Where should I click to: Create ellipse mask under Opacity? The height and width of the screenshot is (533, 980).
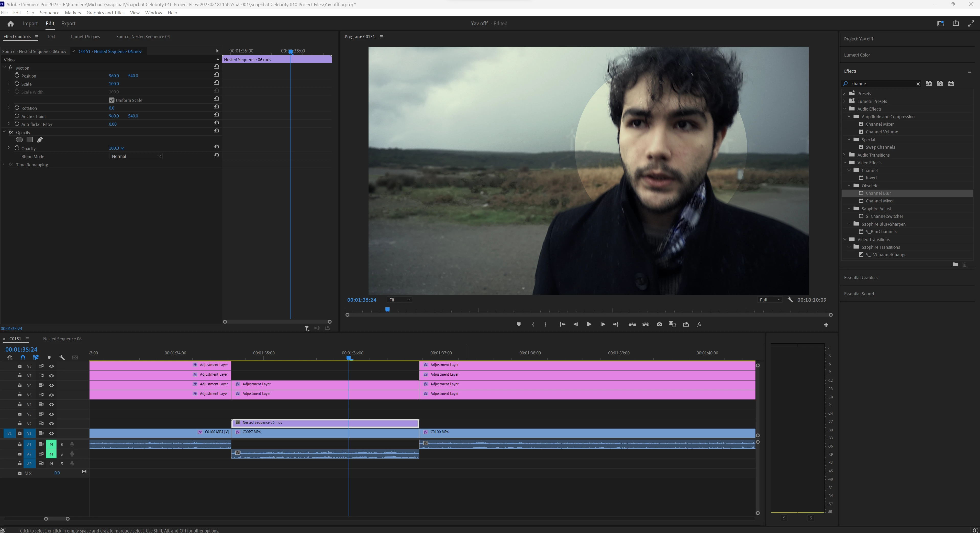click(x=19, y=140)
